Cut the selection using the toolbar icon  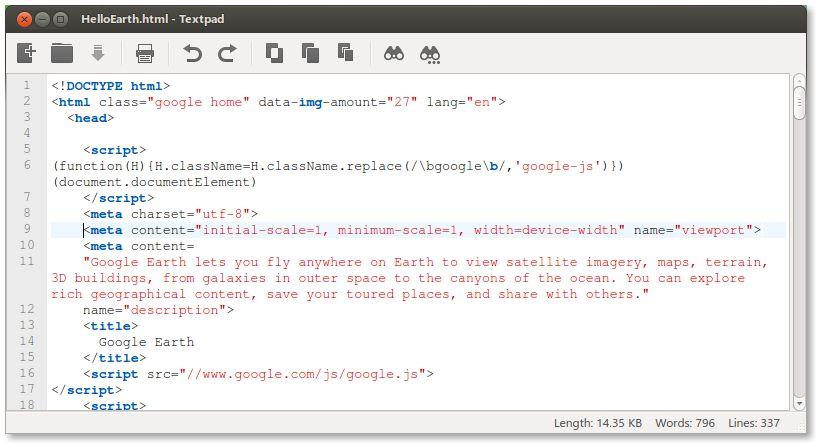(x=274, y=53)
